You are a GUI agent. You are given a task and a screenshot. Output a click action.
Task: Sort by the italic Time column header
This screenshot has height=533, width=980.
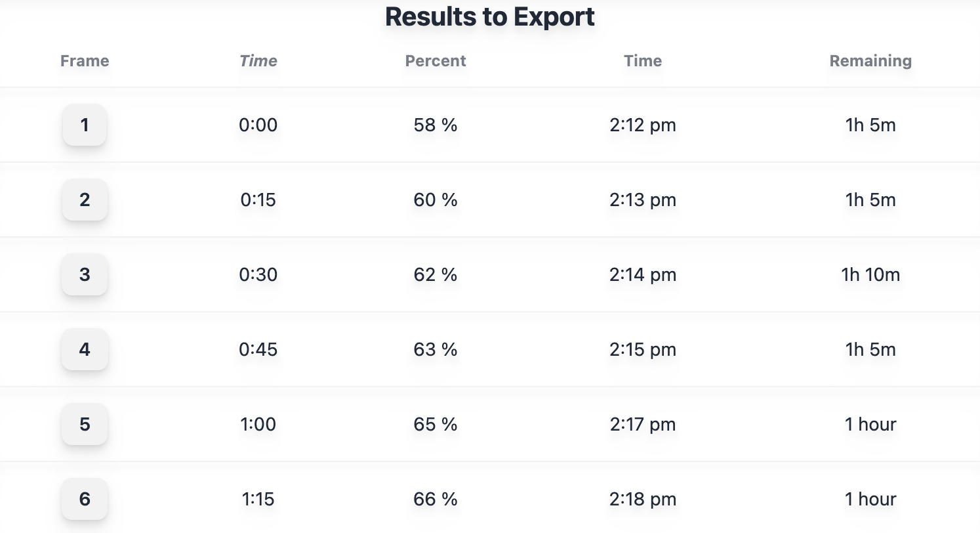click(x=258, y=61)
